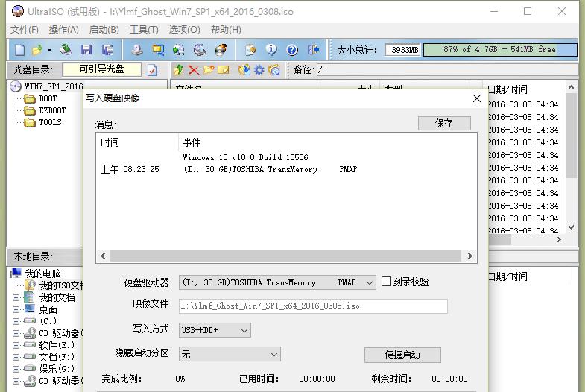Click the Save As toolbar icon
Image resolution: width=585 pixels, height=392 pixels.
107,50
